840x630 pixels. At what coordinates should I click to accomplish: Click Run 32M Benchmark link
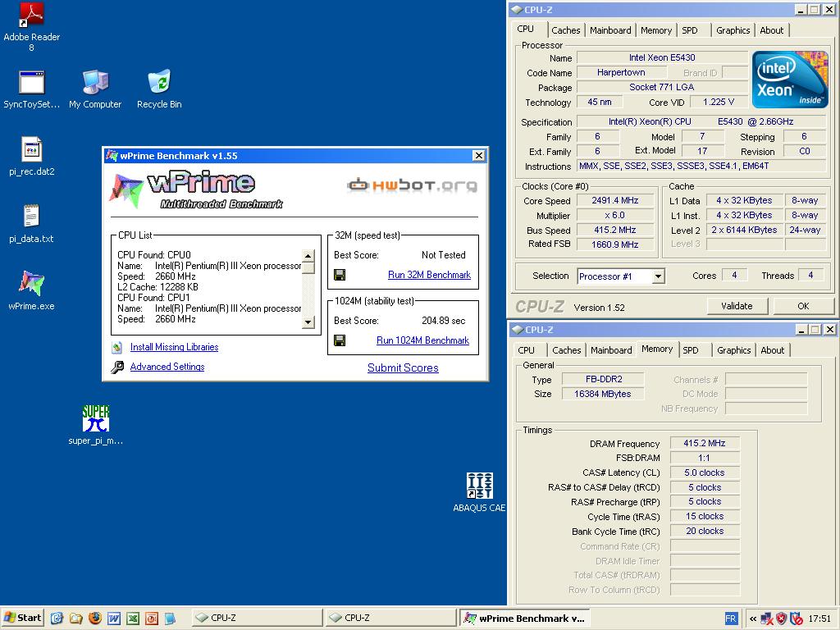(x=429, y=275)
